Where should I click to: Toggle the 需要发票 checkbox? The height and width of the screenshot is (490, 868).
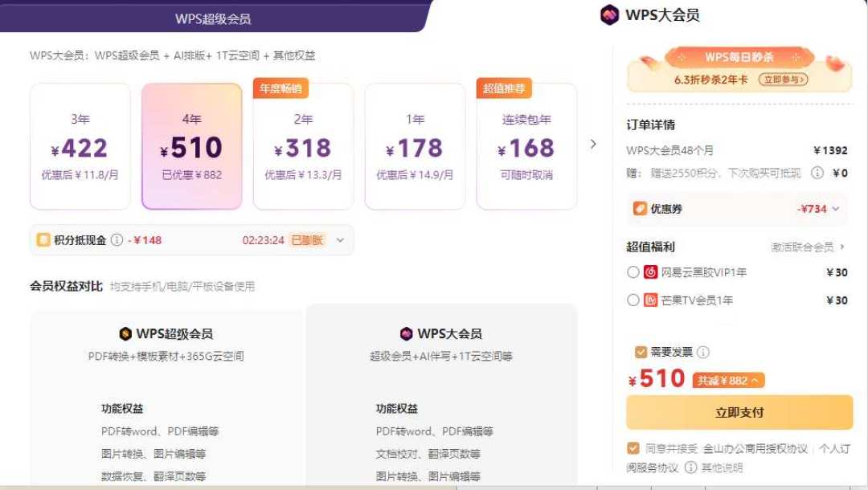click(641, 352)
